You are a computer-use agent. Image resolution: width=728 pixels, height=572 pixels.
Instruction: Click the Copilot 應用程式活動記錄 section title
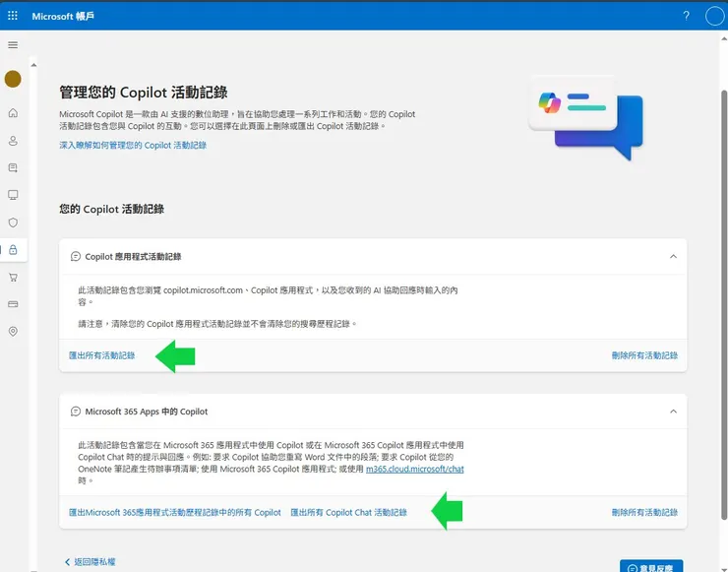click(133, 257)
